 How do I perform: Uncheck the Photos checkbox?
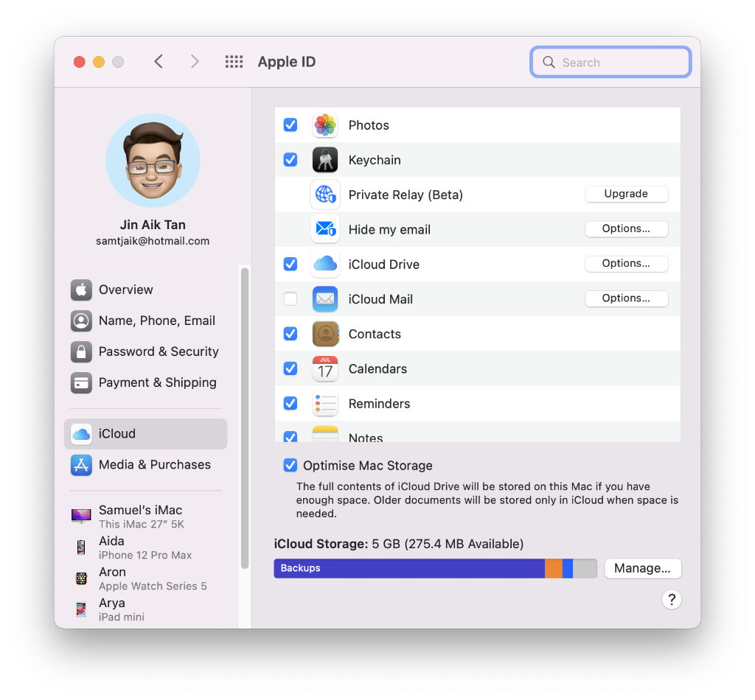click(x=290, y=125)
